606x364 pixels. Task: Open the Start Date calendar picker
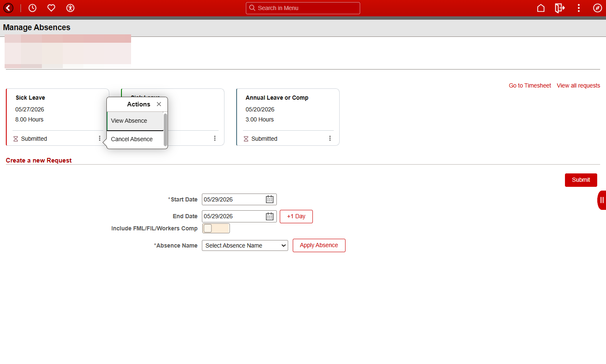tap(270, 199)
